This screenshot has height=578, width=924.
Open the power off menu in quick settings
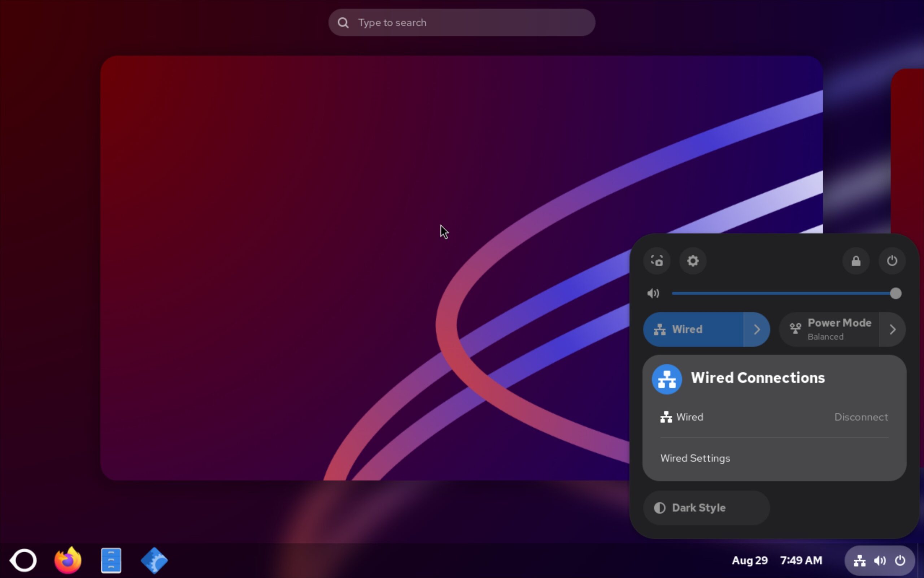(x=892, y=261)
